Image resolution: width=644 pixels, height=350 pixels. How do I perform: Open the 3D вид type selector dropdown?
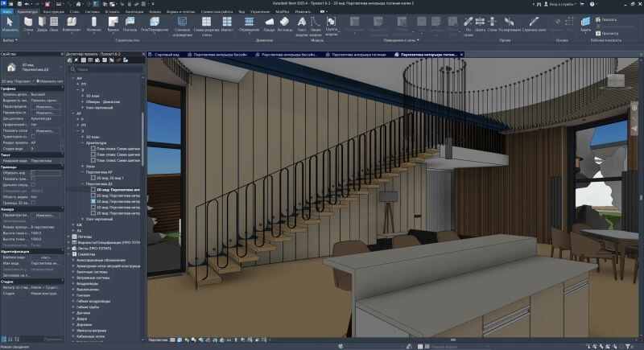32,82
